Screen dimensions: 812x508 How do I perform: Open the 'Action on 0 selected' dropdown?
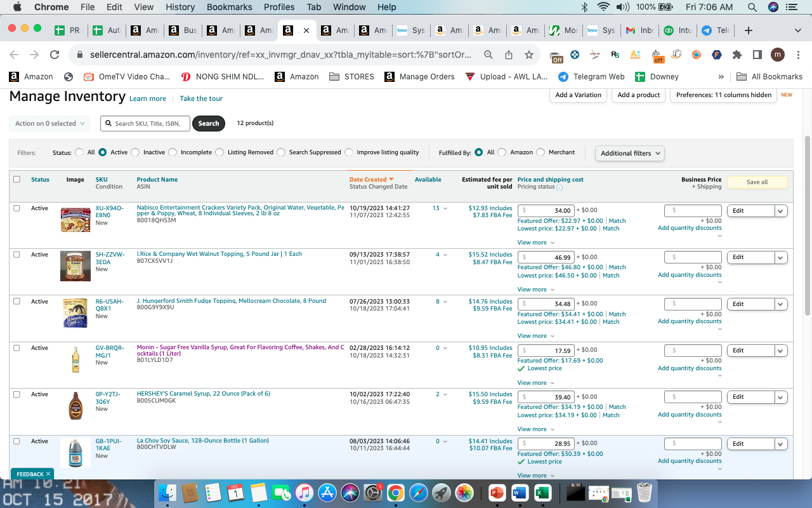49,123
